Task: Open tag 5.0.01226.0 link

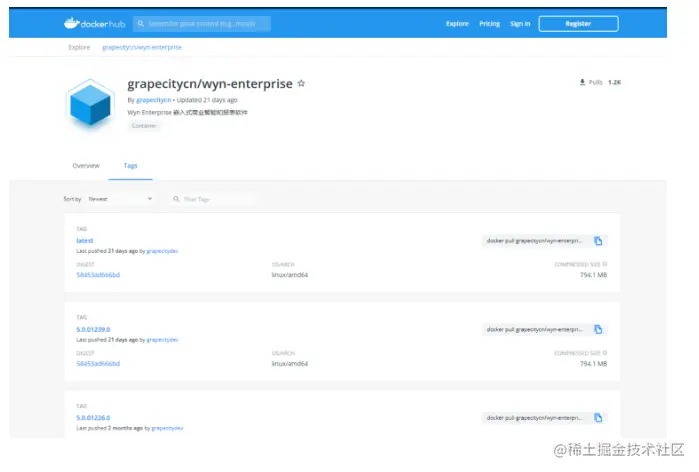Action: click(x=93, y=418)
